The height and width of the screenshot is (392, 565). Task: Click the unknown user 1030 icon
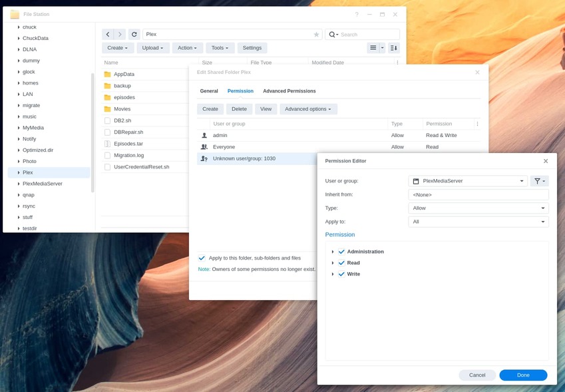[204, 158]
